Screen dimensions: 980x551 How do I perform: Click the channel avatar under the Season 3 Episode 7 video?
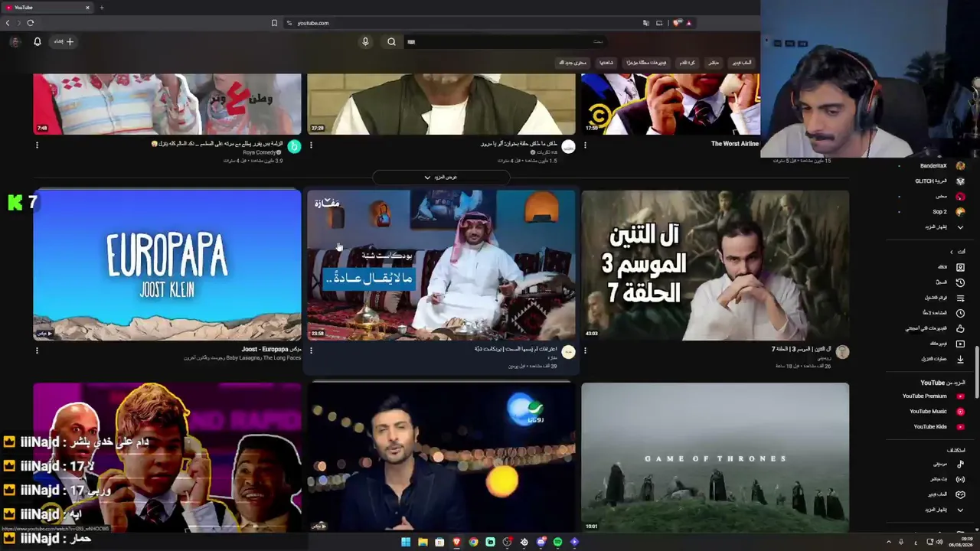[x=842, y=351]
